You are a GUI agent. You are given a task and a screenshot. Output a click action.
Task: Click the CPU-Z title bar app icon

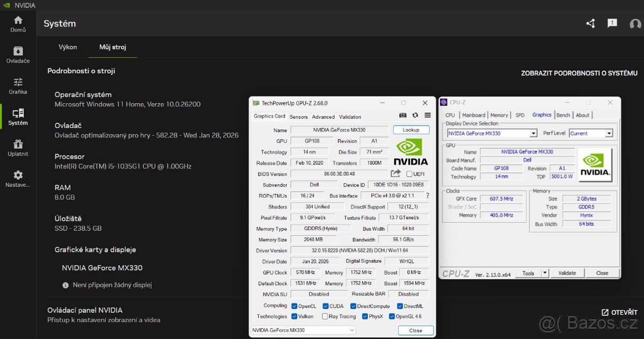pos(444,102)
